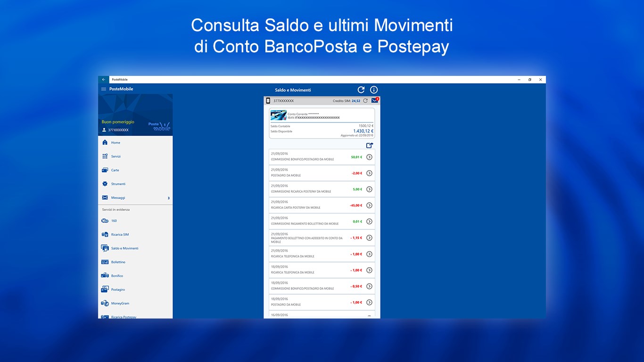Screen dimensions: 644x362
Task: Refresh the Saldo e Movimenti view
Action: [361, 90]
